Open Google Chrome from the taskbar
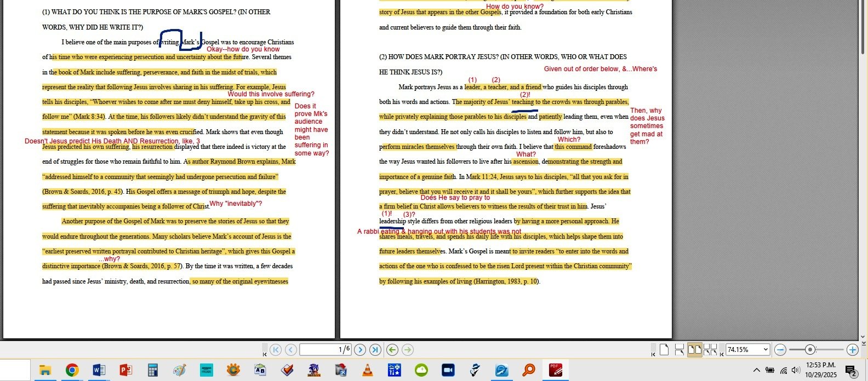The height and width of the screenshot is (381, 868). 72,371
